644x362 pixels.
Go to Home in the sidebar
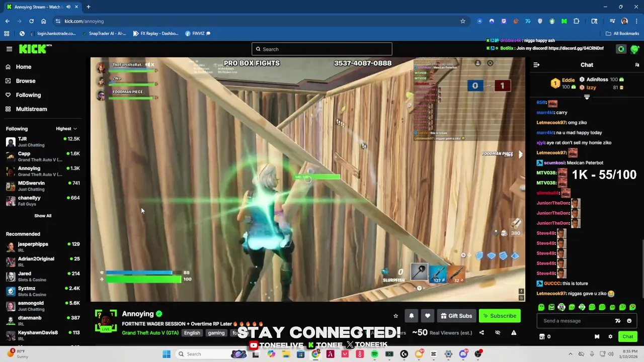19,67
